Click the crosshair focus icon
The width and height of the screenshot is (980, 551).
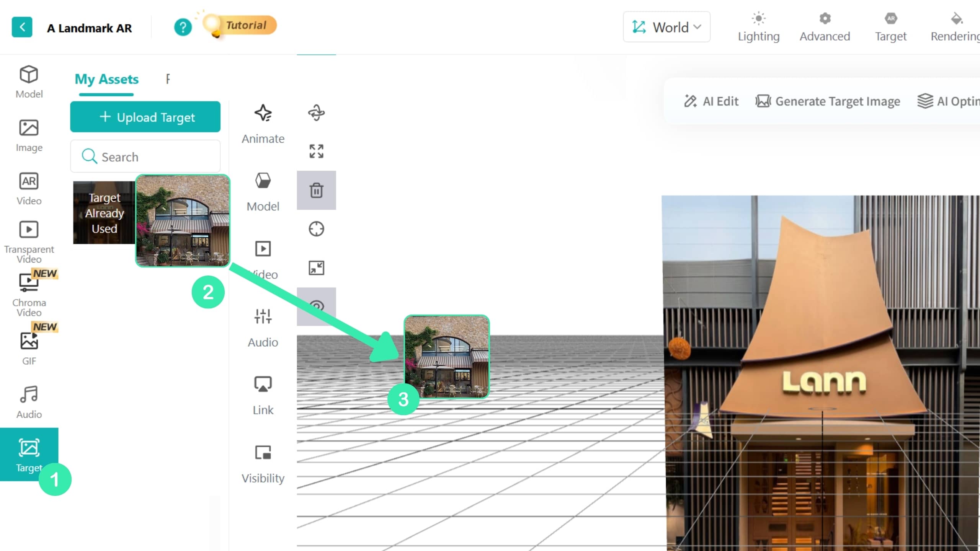pyautogui.click(x=317, y=229)
